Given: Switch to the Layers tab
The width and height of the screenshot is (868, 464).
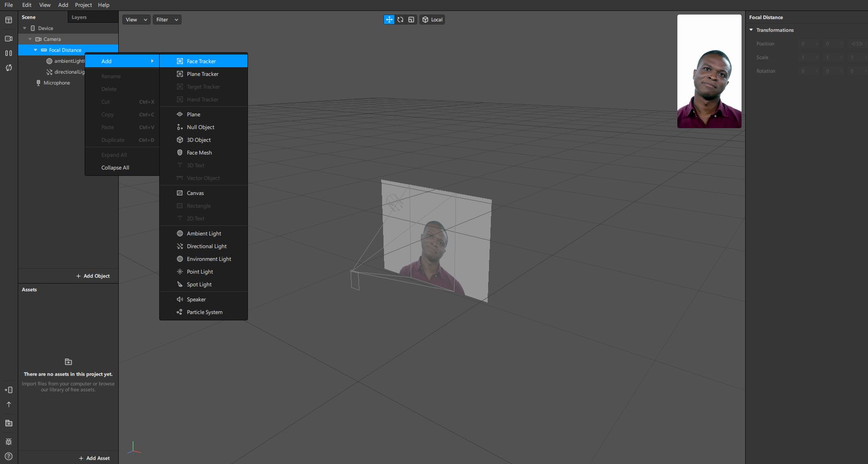Looking at the screenshot, I should coord(79,17).
